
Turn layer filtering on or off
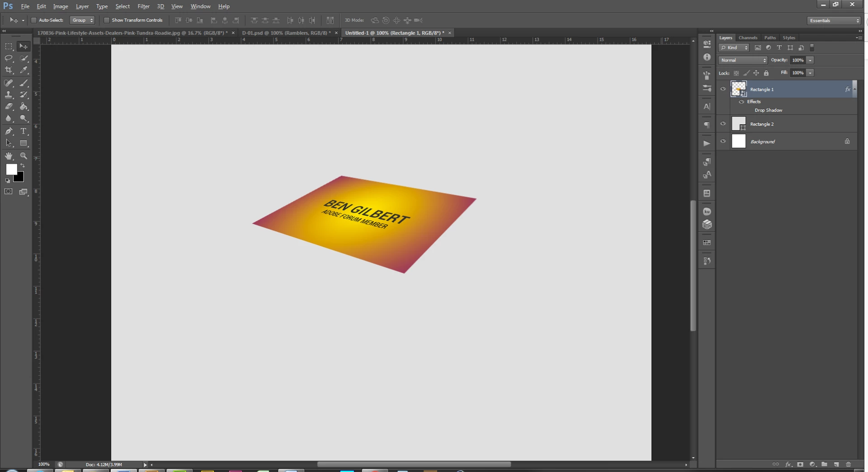point(812,47)
